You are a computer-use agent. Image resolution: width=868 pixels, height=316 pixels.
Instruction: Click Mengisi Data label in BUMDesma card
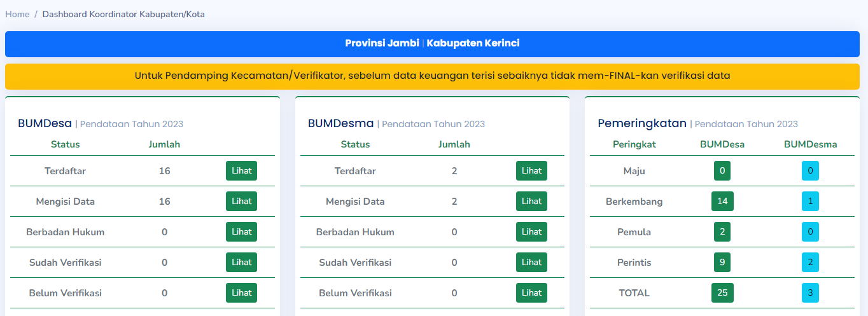[x=355, y=202]
